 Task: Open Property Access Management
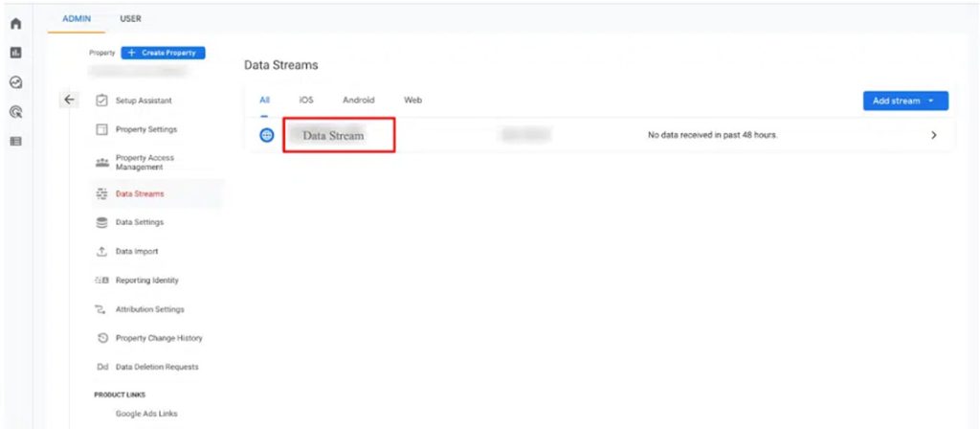point(145,162)
